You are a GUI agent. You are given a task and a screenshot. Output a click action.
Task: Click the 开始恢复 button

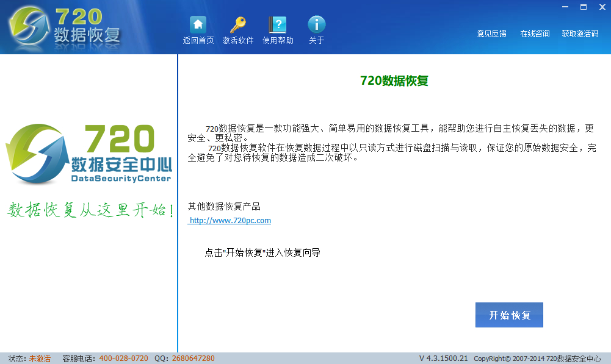coord(509,315)
